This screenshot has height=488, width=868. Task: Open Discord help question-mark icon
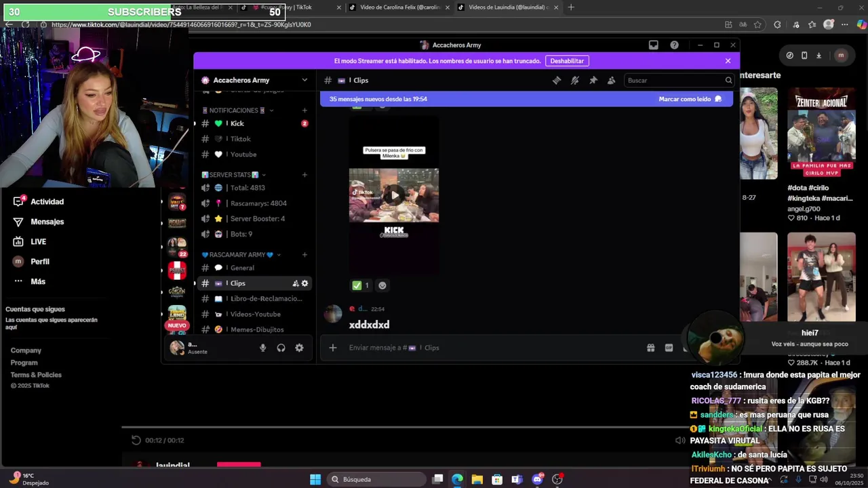(674, 45)
